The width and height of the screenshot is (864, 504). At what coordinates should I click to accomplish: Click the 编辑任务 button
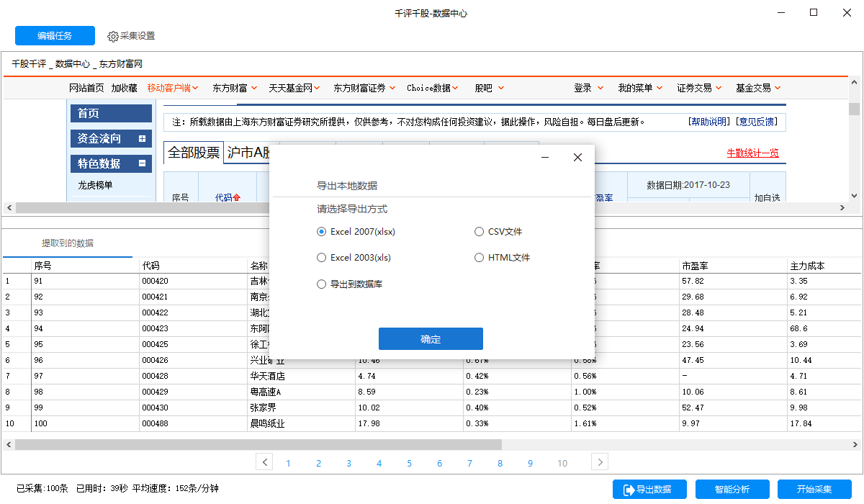(x=55, y=35)
